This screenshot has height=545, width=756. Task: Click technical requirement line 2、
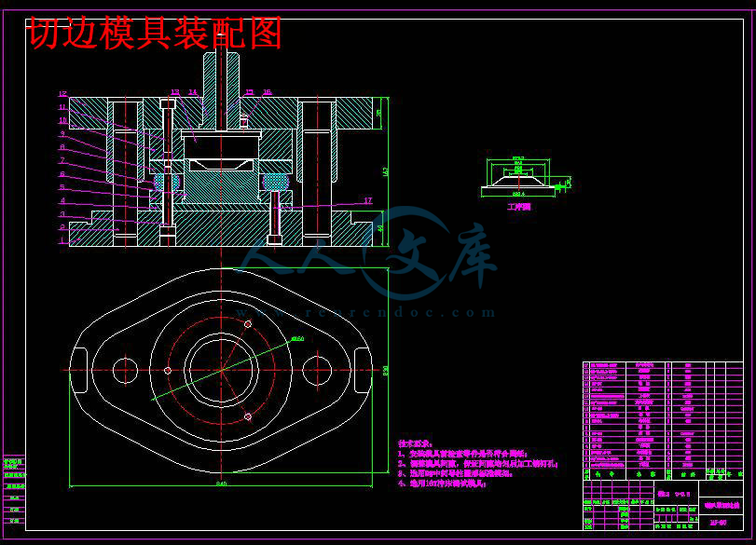pyautogui.click(x=478, y=464)
